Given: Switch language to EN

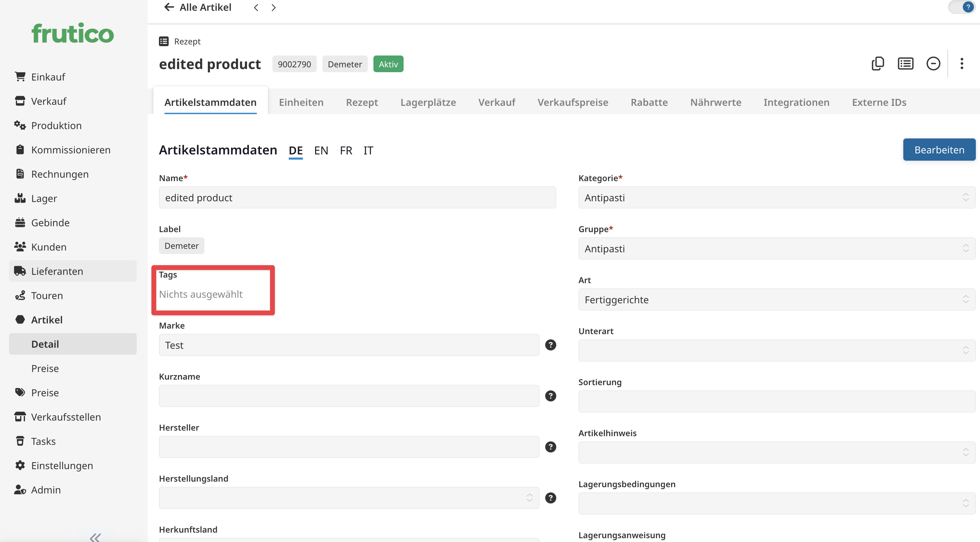Looking at the screenshot, I should tap(321, 151).
